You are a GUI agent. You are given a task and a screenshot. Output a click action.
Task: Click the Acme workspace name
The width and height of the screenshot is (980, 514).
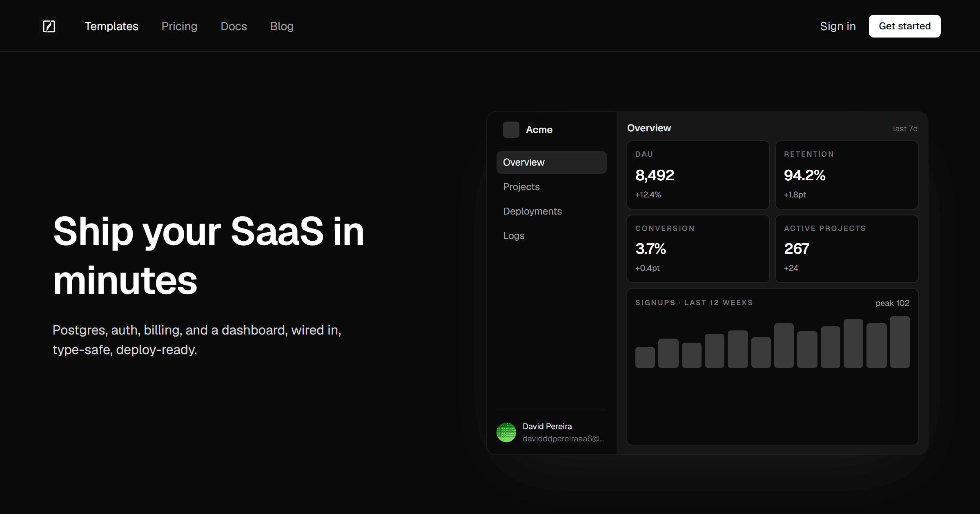(x=539, y=130)
